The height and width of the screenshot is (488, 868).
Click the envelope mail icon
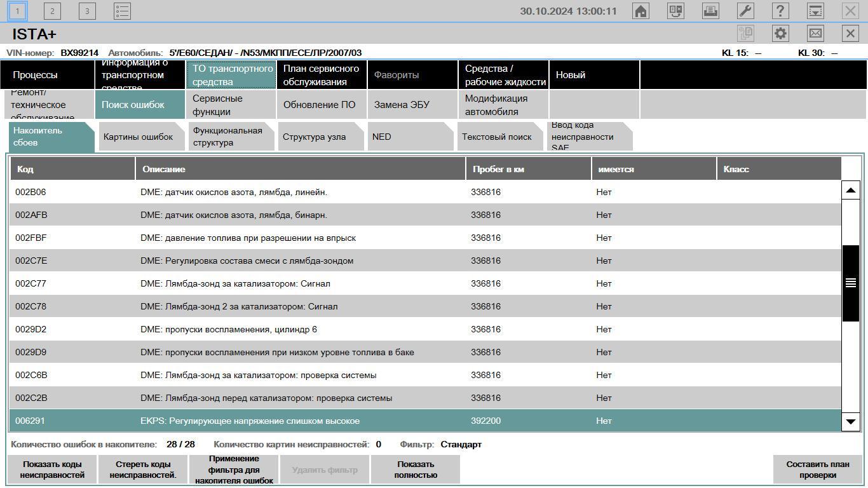pos(815,34)
